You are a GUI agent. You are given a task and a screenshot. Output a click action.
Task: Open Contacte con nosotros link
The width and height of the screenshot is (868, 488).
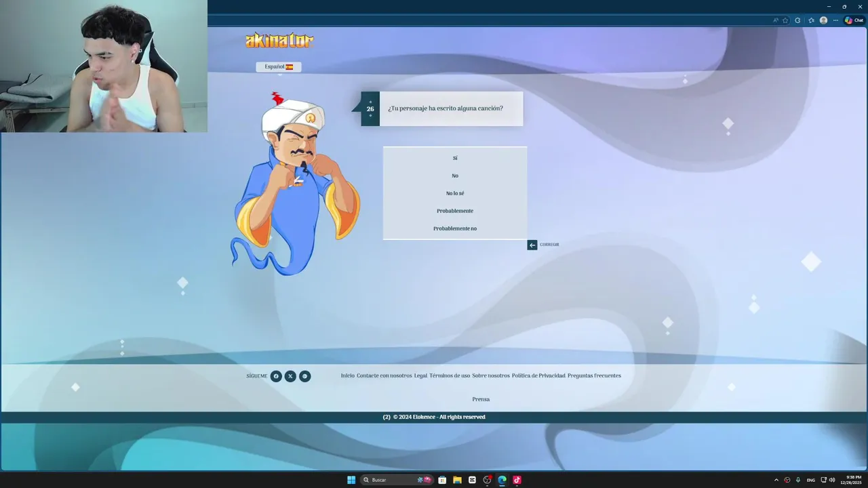pyautogui.click(x=384, y=375)
